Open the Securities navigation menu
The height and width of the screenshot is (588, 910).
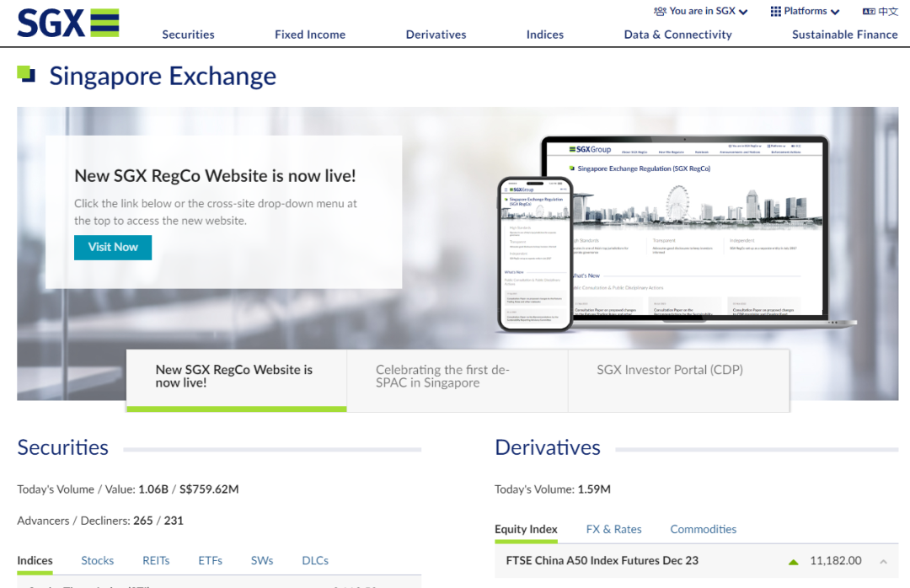[188, 35]
